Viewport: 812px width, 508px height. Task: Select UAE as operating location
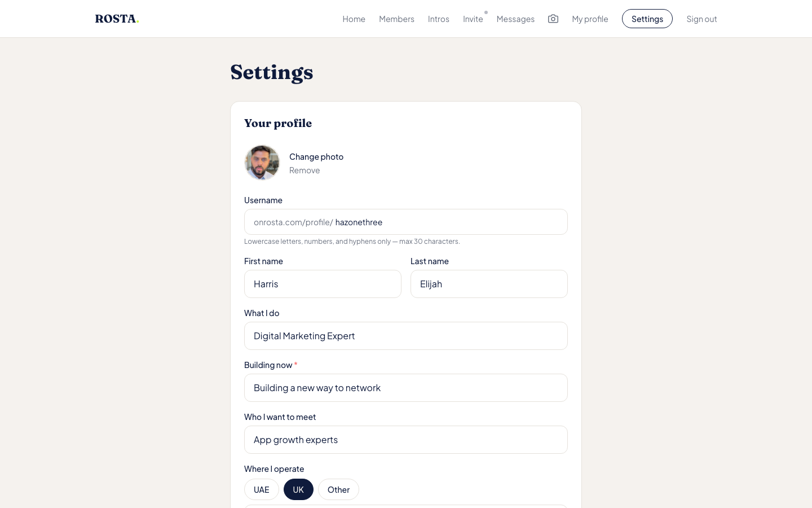pyautogui.click(x=262, y=489)
